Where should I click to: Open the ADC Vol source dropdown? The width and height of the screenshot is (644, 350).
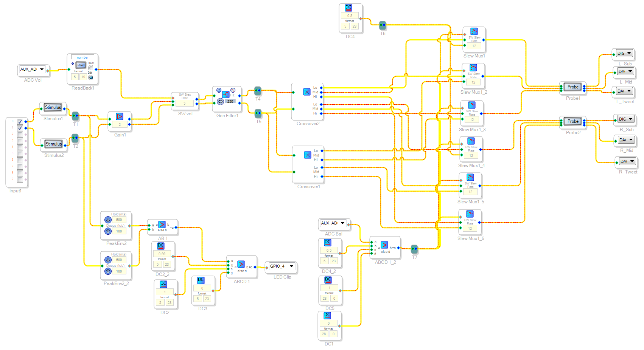point(42,70)
